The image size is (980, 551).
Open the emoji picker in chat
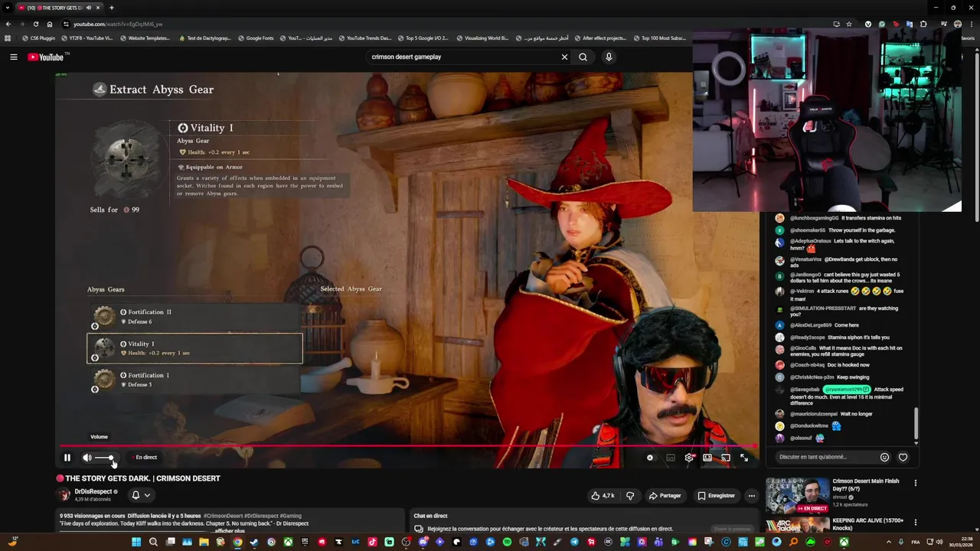pyautogui.click(x=884, y=457)
